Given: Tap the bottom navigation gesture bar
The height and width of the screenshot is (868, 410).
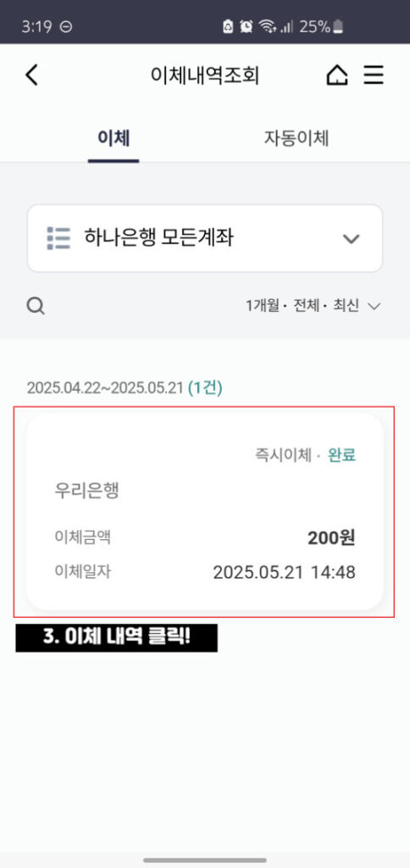Looking at the screenshot, I should tap(205, 860).
